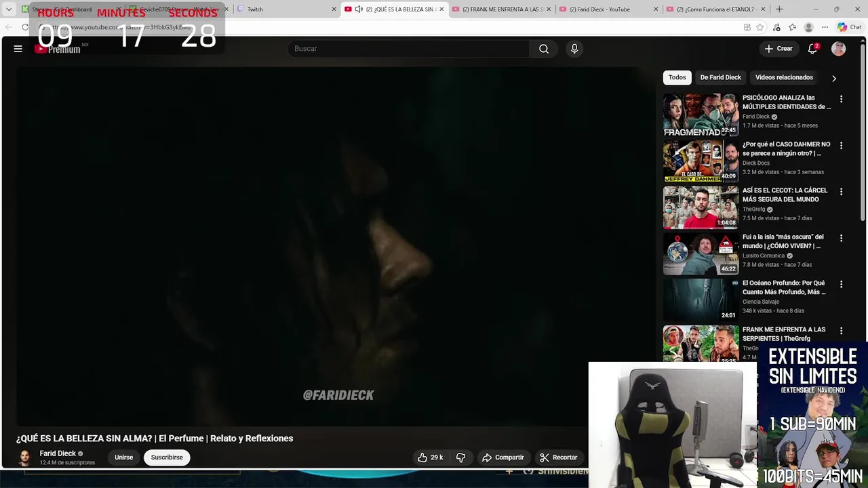Screen dimensions: 868x488
Task: Open the YouTube account avatar menu
Action: click(x=839, y=49)
